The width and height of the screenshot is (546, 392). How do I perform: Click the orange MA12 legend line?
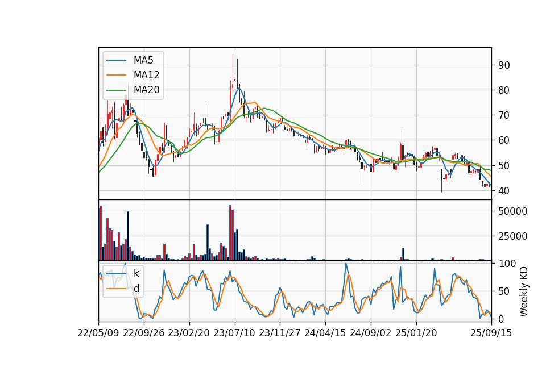116,75
